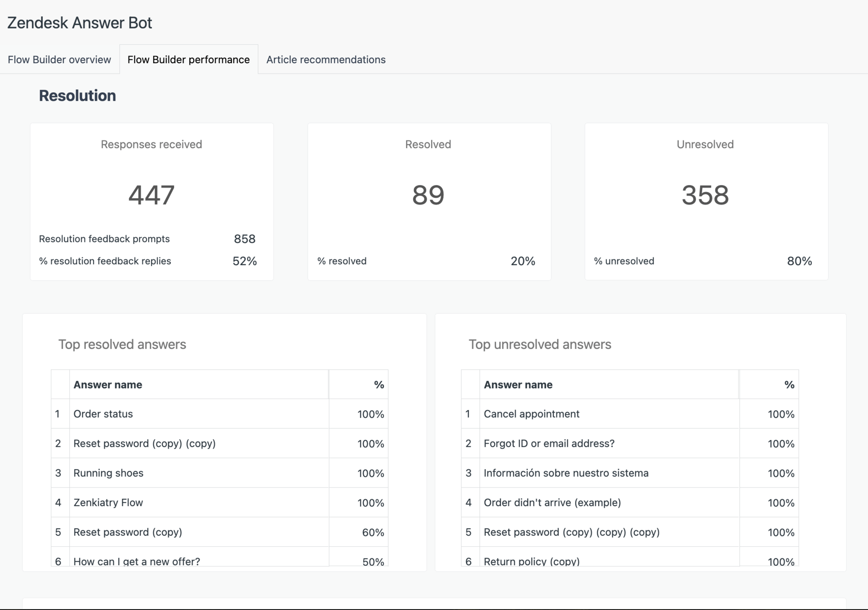Open the Article recommendations tab
The image size is (868, 610).
coord(326,60)
